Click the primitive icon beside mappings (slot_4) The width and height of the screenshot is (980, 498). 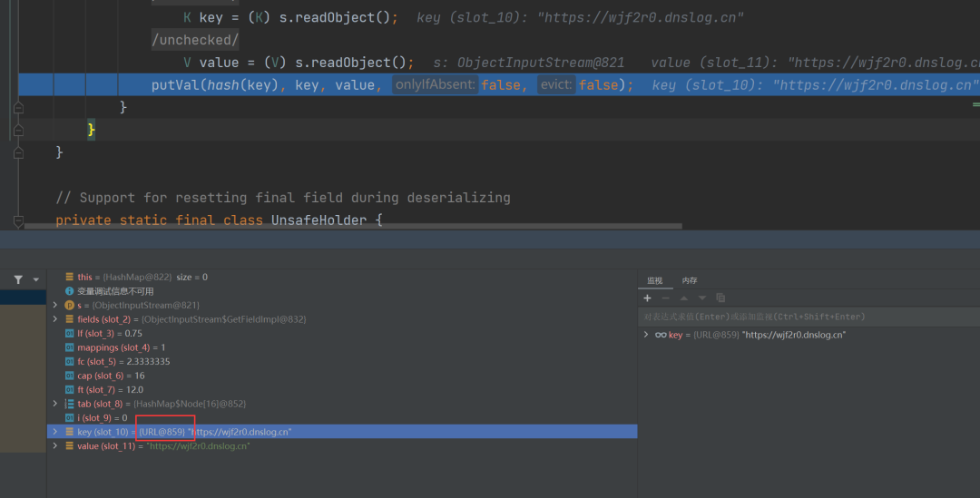(69, 347)
